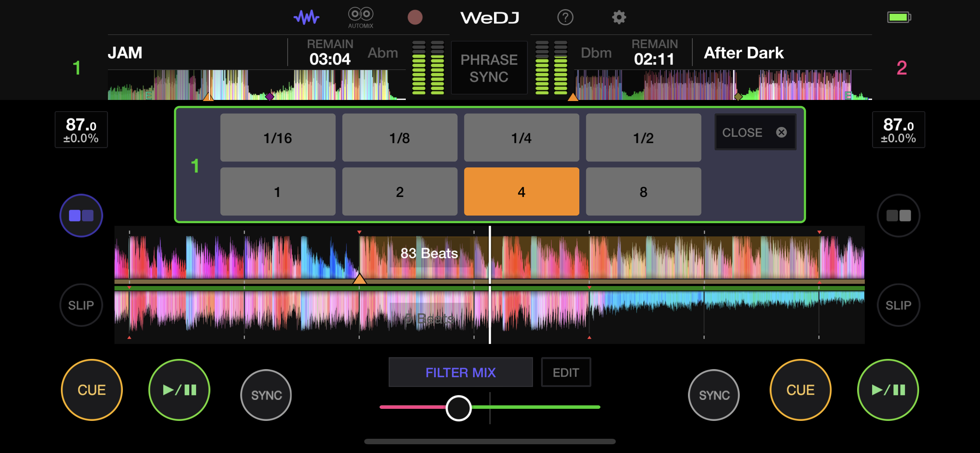Open FILTER MIX transition selector
The height and width of the screenshot is (453, 980).
point(460,372)
